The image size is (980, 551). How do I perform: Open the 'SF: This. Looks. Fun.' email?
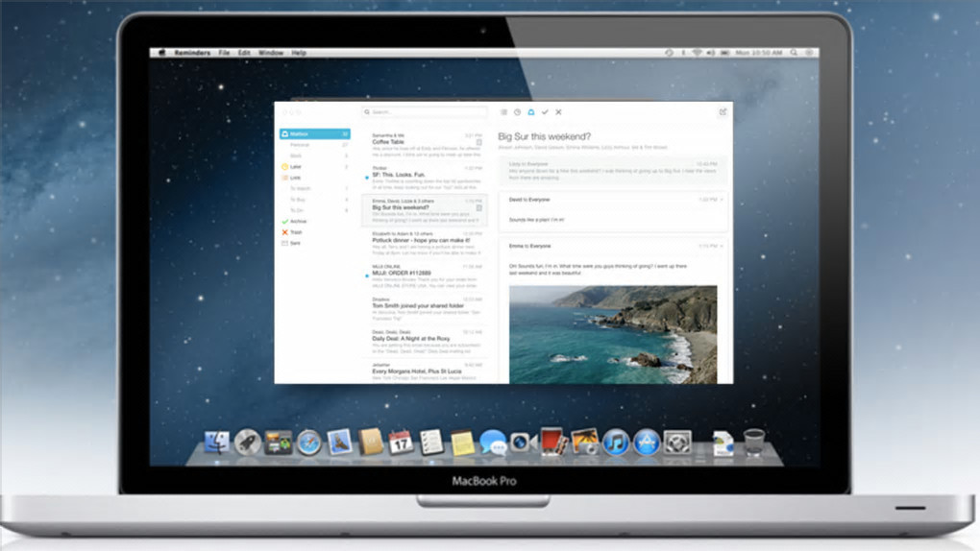pos(425,178)
